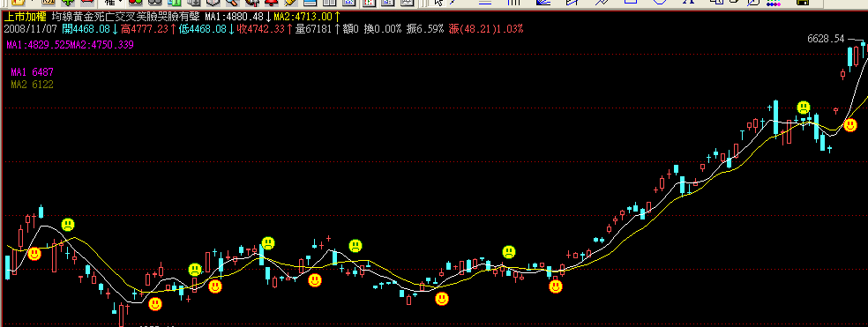Click the red alarm bell toolbar icon
Screen dimensions: 868x327
(x=271, y=3)
